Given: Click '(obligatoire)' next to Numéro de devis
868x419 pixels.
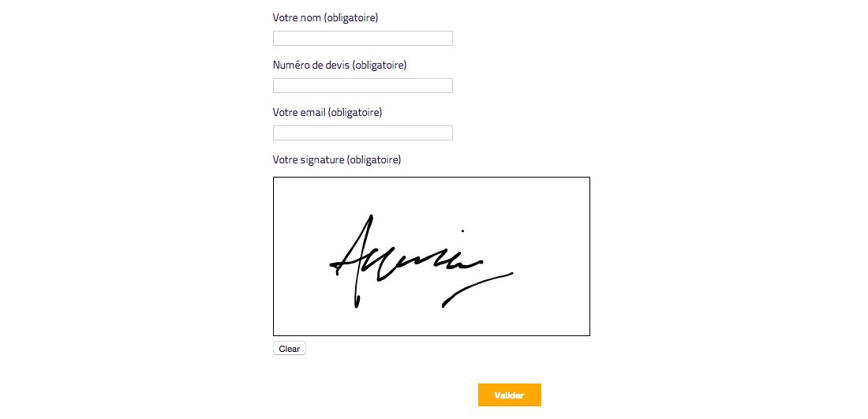Looking at the screenshot, I should [x=380, y=65].
